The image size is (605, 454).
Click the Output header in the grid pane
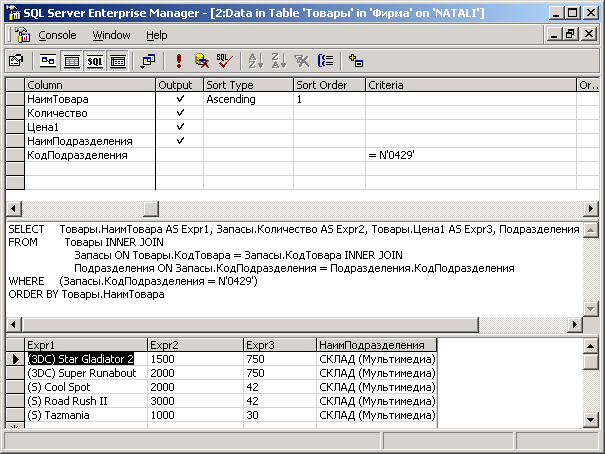click(180, 85)
